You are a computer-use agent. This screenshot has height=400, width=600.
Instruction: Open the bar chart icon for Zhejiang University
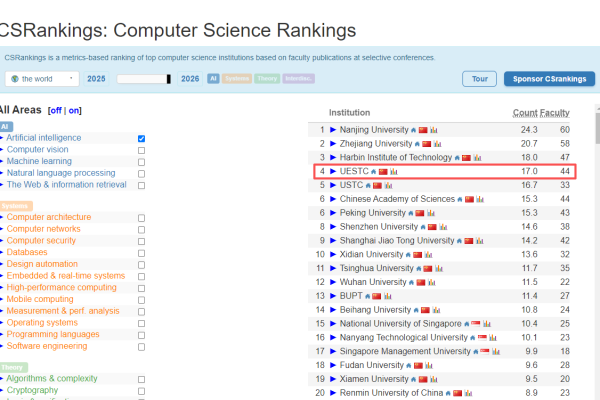coord(439,144)
